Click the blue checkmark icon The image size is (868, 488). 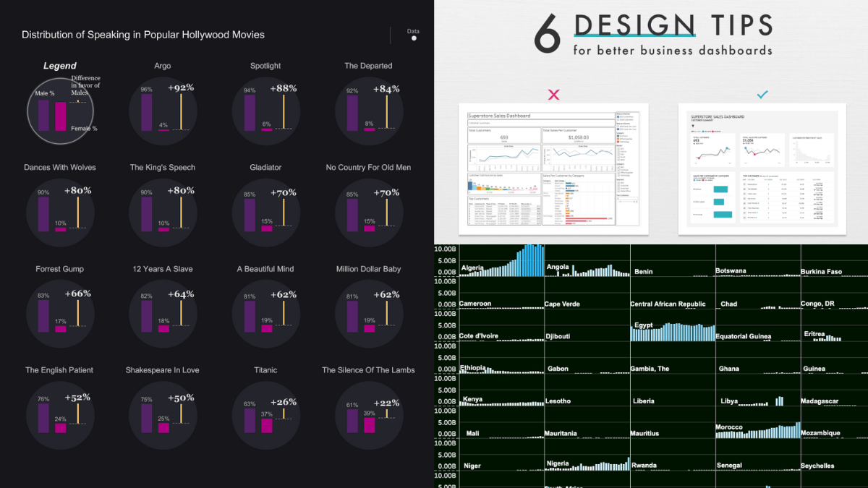(762, 95)
